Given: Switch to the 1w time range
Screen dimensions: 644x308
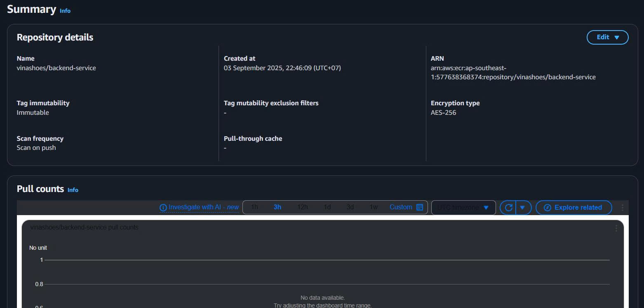Looking at the screenshot, I should tap(374, 207).
